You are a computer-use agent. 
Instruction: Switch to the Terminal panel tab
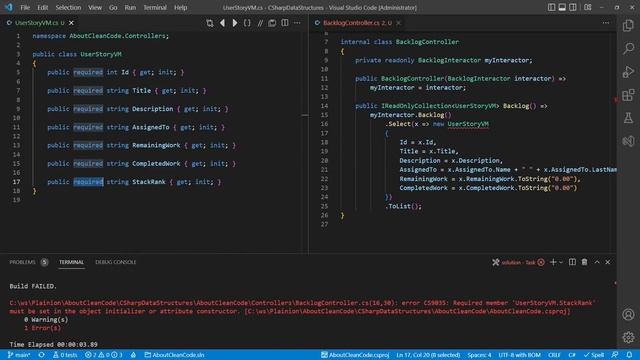pos(71,262)
